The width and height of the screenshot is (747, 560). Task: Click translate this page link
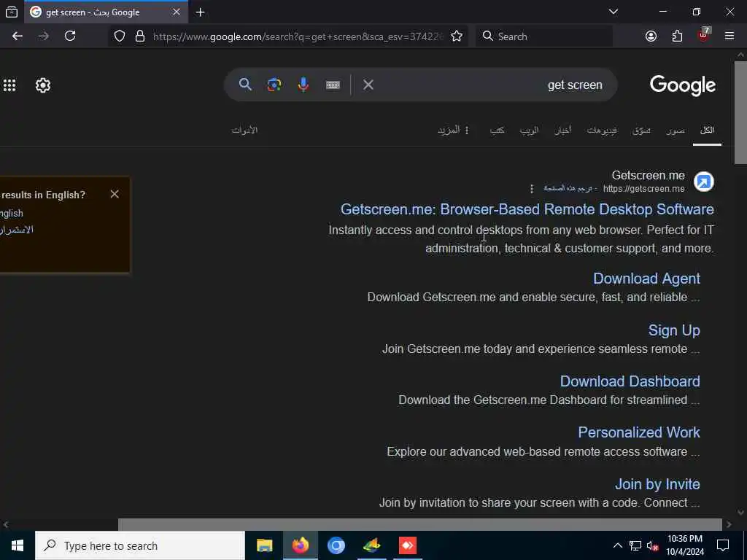coord(567,189)
